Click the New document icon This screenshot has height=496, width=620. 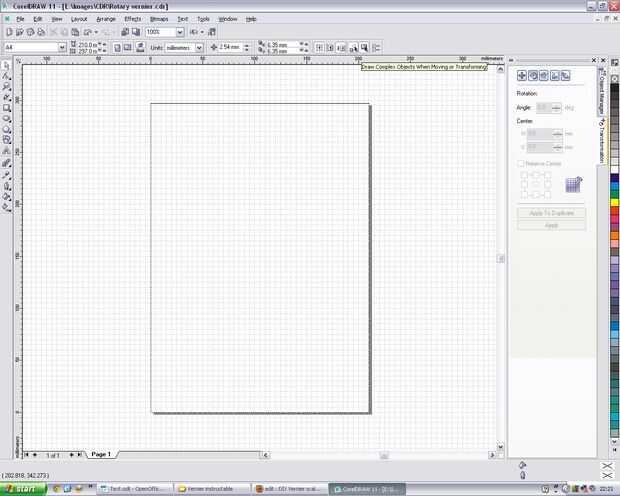point(9,32)
